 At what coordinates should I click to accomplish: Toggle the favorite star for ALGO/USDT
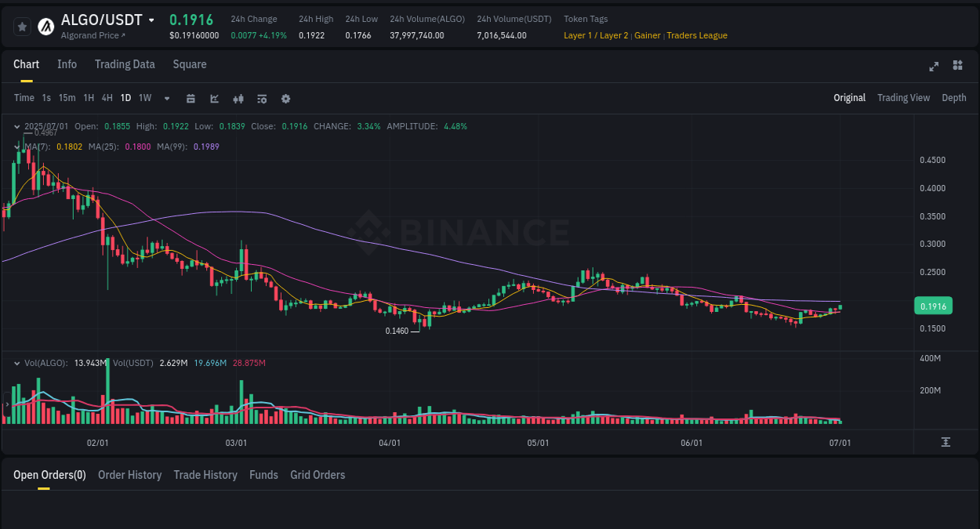point(22,26)
